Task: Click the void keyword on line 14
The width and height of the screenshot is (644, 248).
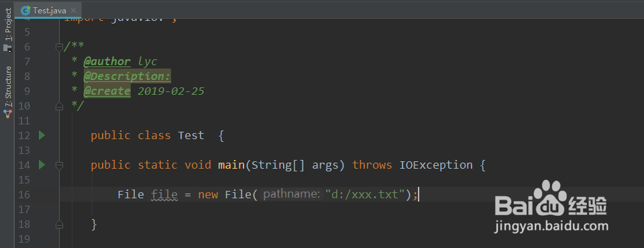Action: [198, 165]
